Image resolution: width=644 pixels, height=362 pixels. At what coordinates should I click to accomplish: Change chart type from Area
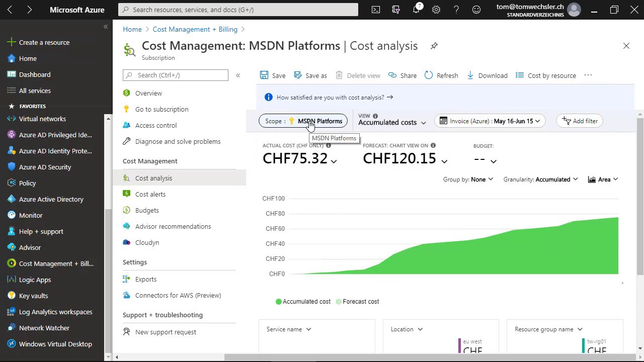point(603,179)
